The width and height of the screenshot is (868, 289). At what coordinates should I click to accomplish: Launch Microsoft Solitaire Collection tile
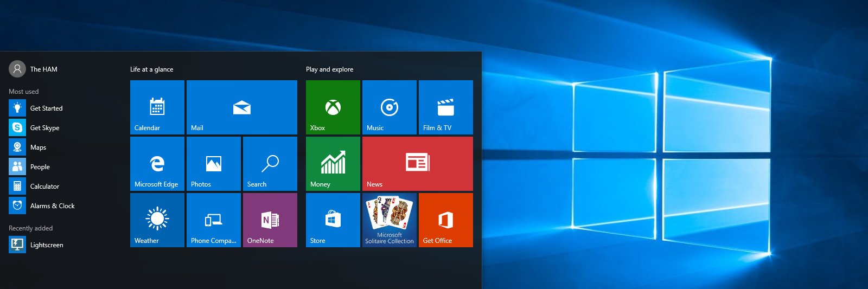390,220
